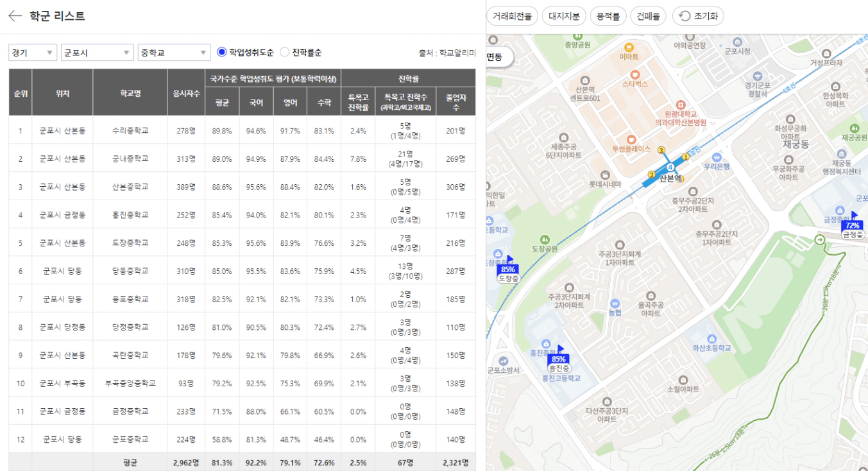
Task: Click the 부곡중앙중학교 school name
Action: [x=130, y=384]
